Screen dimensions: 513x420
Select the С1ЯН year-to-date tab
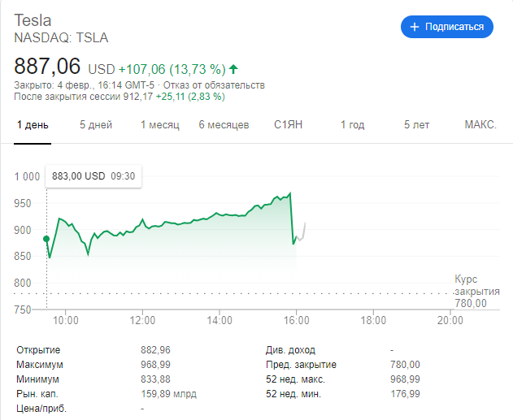point(289,125)
